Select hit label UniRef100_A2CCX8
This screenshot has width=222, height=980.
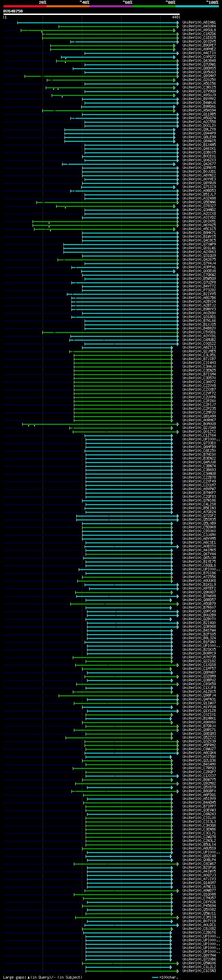tap(199, 213)
